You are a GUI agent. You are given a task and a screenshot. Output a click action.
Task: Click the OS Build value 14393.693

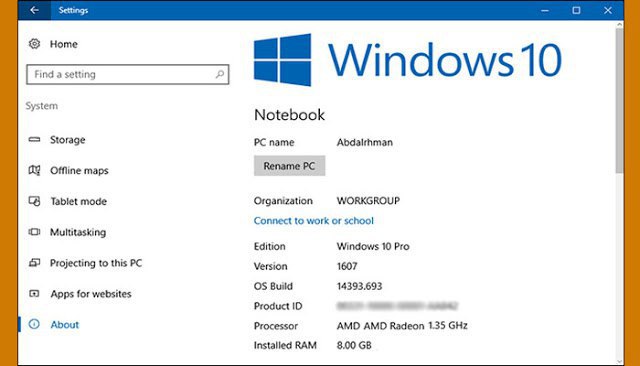359,286
